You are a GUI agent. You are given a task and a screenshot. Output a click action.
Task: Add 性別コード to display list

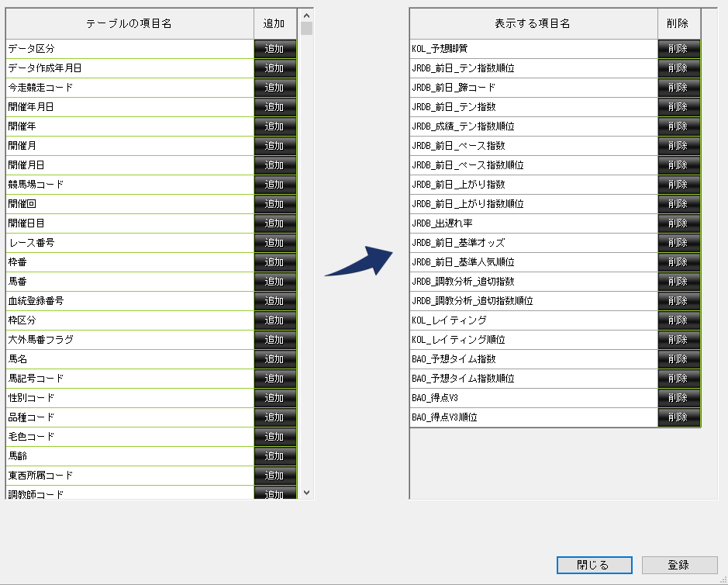(275, 398)
